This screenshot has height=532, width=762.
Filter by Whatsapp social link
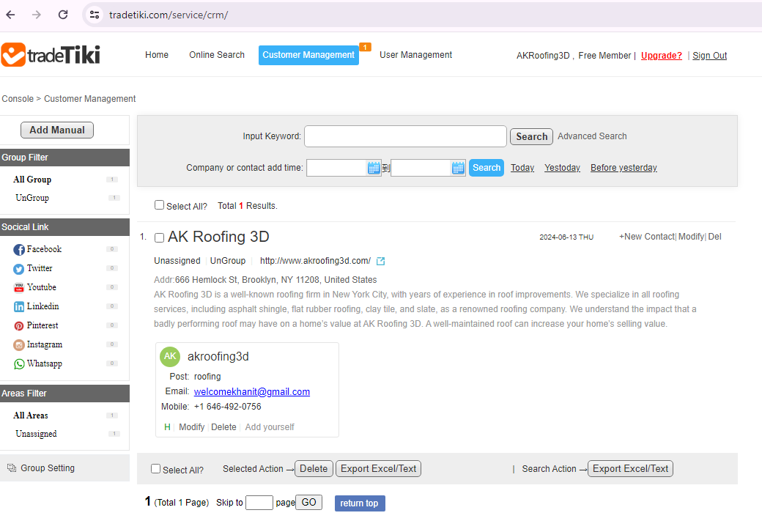click(x=37, y=363)
